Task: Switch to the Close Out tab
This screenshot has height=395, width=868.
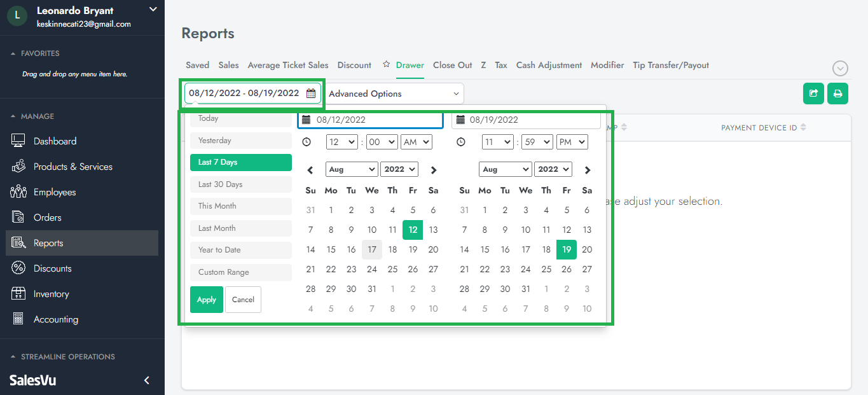Action: (452, 65)
